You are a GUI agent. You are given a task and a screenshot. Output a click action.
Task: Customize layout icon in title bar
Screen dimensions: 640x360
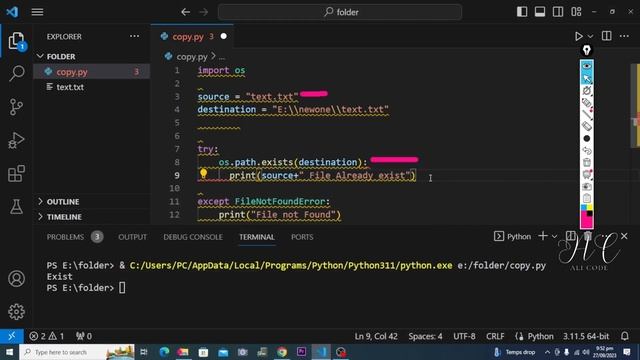pos(576,12)
